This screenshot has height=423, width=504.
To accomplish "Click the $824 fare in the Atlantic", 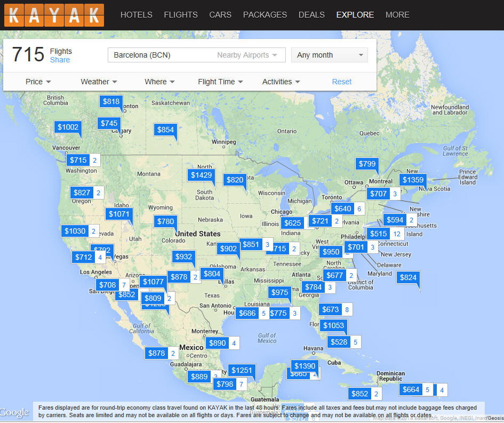I will (x=408, y=277).
